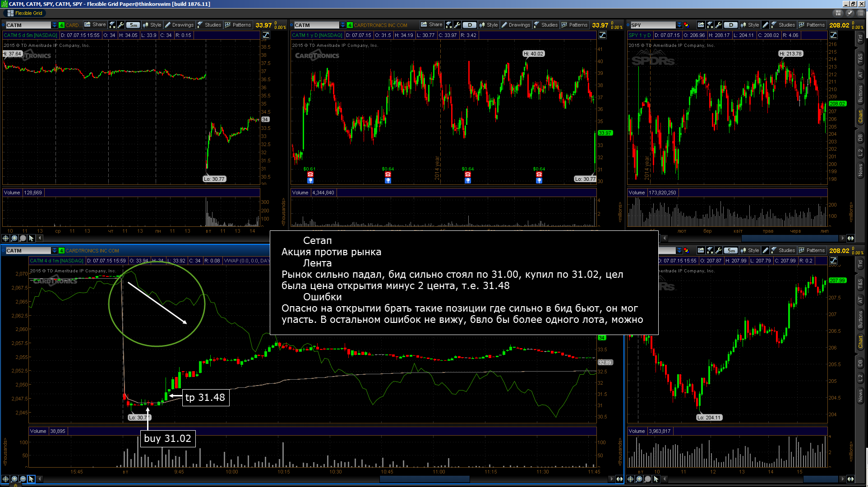The height and width of the screenshot is (487, 868).
Task: Click zoom-in icon under CATM 5m chart
Action: [x=14, y=238]
